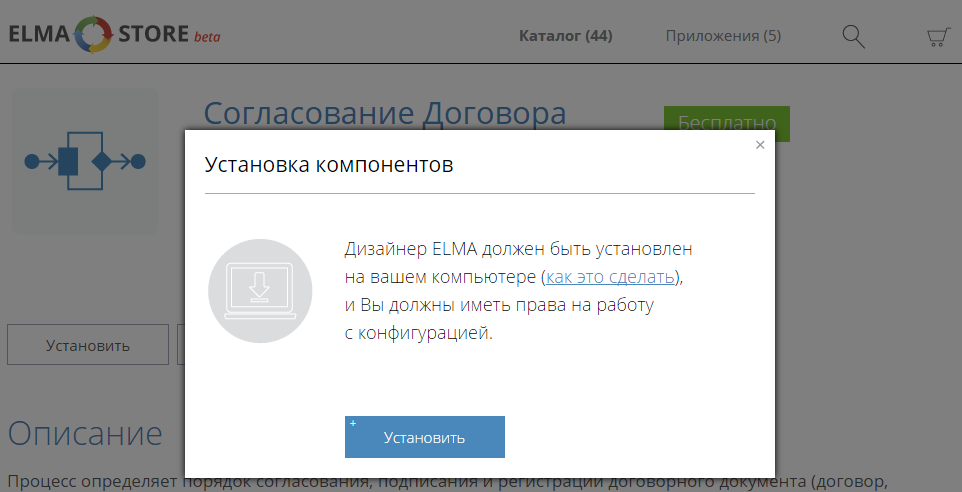
Task: Click the Согласование Договора title
Action: [x=385, y=113]
